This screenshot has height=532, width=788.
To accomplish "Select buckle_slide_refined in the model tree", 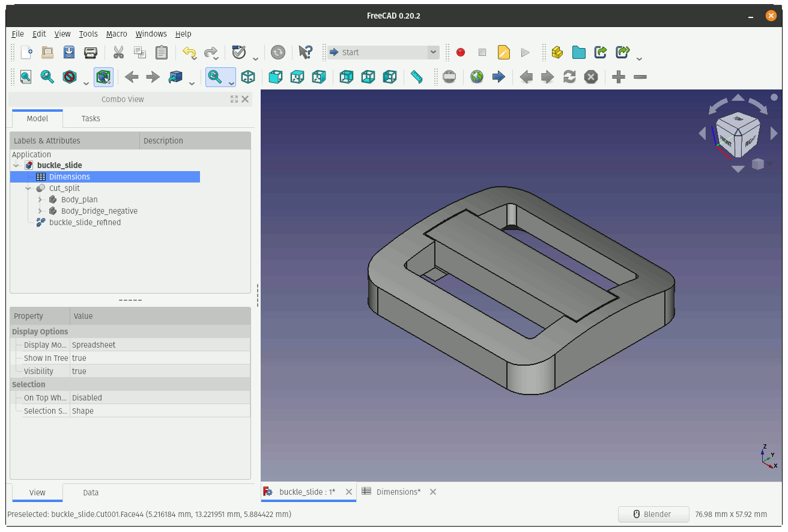I will [85, 222].
